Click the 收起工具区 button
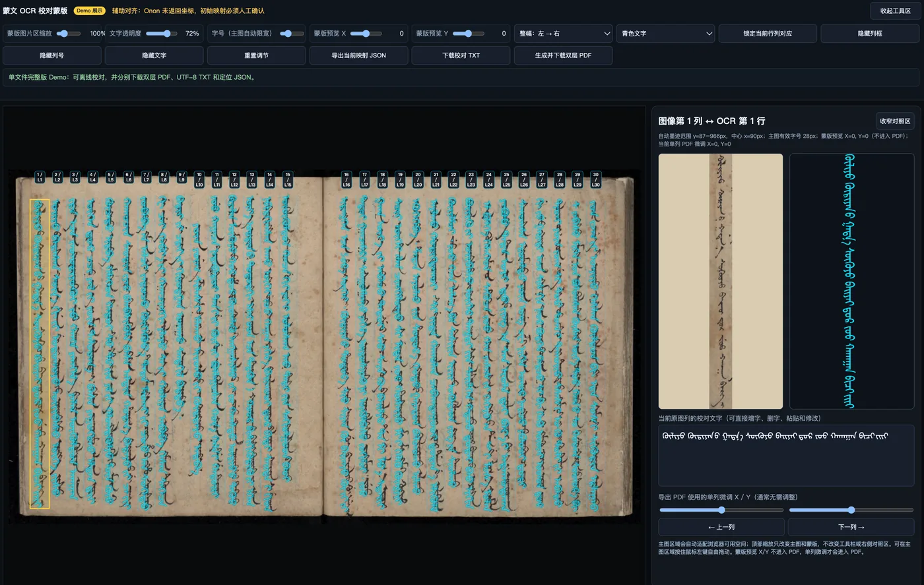This screenshot has height=585, width=924. pyautogui.click(x=895, y=11)
